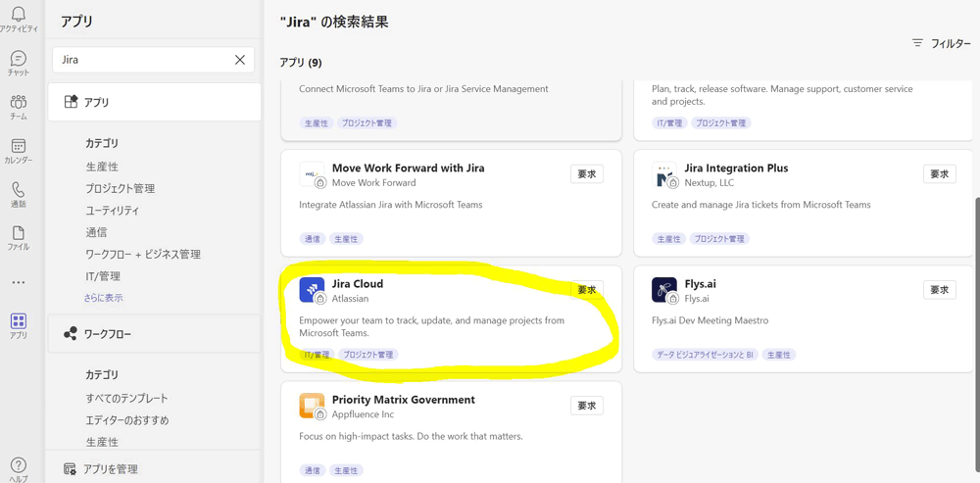The image size is (980, 483).
Task: Open the Files icon in sidebar
Action: (19, 233)
